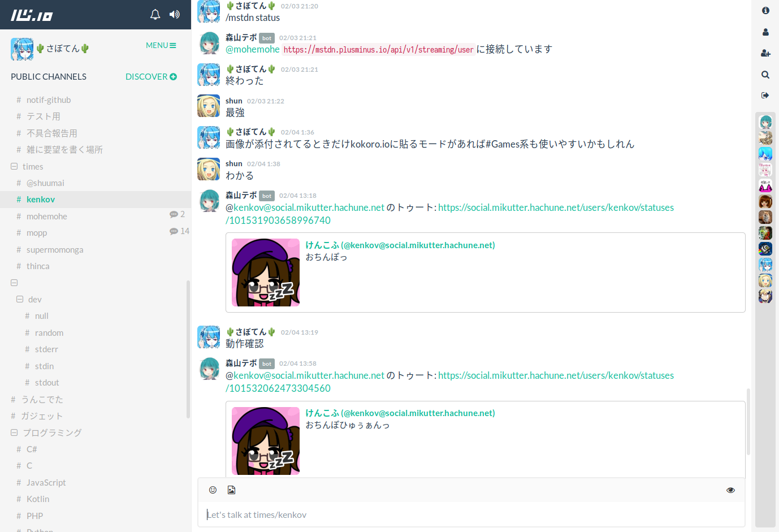Toggle the sound speaker icon
This screenshot has height=532, width=779.
tap(175, 15)
